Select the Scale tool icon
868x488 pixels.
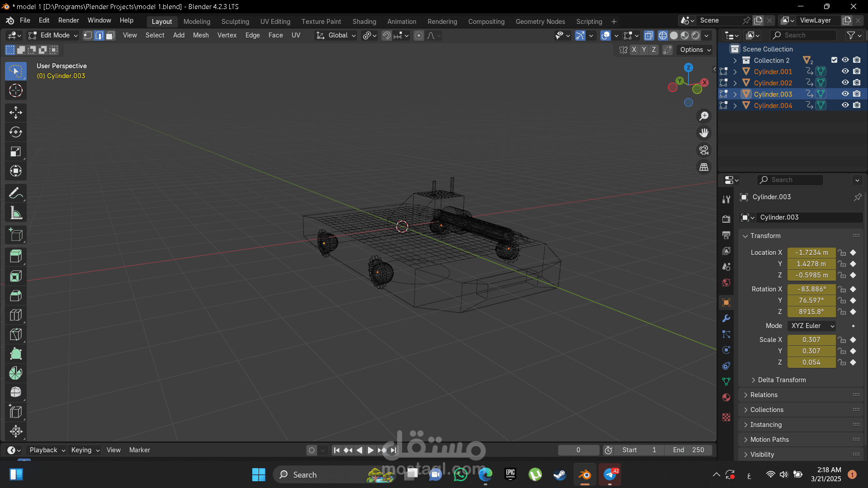pyautogui.click(x=16, y=151)
